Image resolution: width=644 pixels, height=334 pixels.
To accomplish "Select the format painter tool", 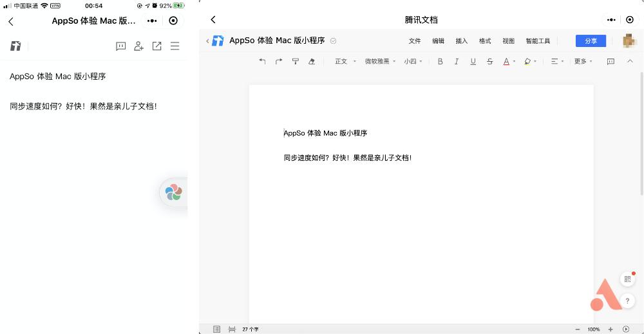I will [296, 62].
